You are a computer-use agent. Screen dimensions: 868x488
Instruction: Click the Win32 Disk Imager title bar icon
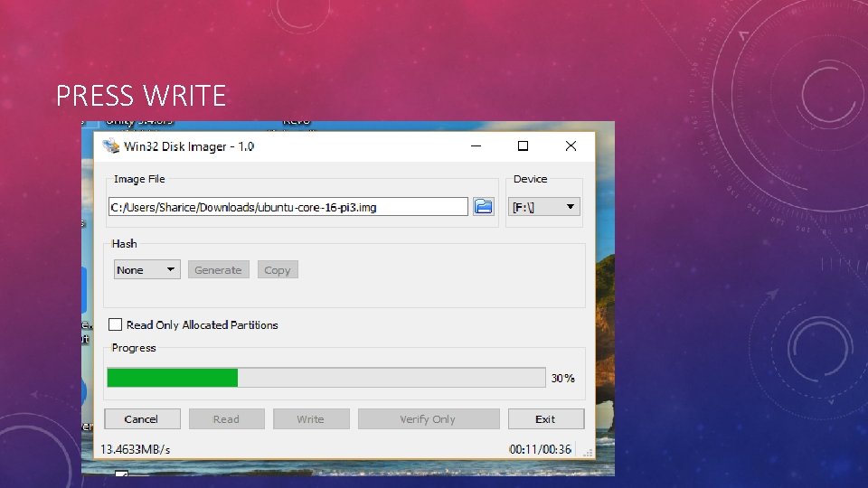110,146
